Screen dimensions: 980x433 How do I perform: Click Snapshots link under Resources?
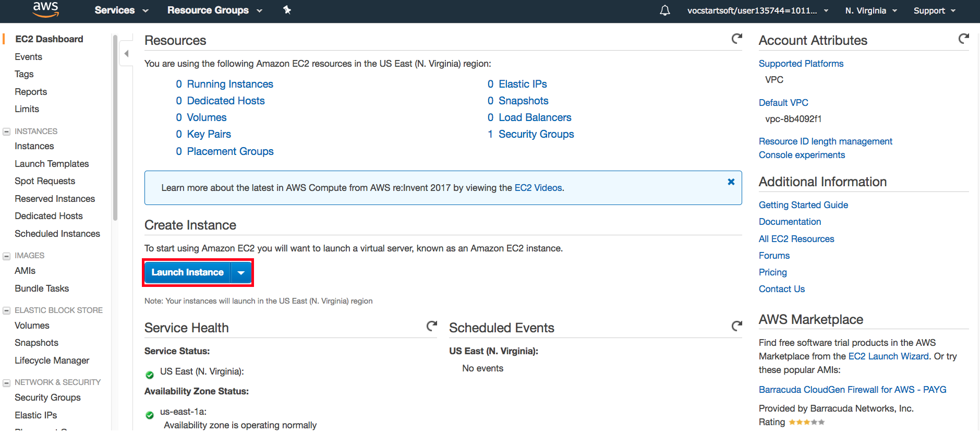pyautogui.click(x=523, y=101)
